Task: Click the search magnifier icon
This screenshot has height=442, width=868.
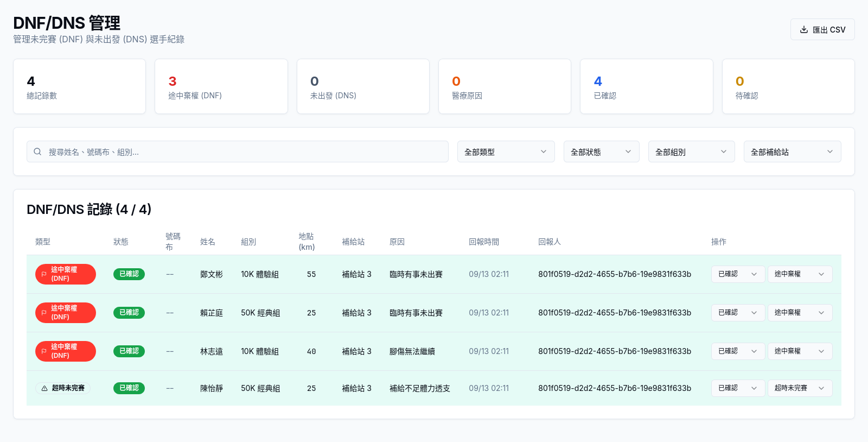Action: pos(37,151)
